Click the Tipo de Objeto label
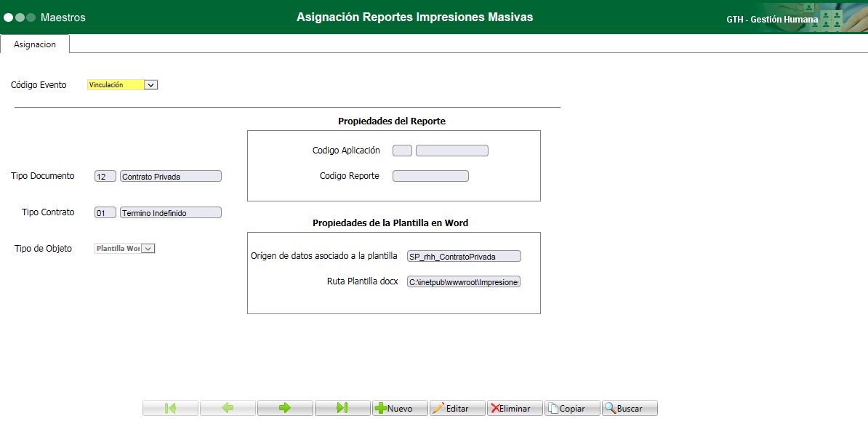This screenshot has height=424, width=868. tap(43, 249)
